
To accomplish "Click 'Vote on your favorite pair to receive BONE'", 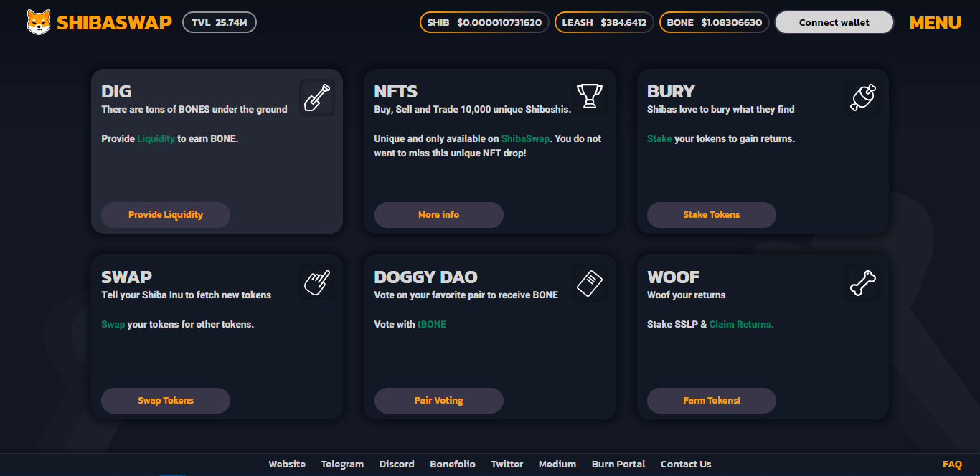I will tap(466, 295).
